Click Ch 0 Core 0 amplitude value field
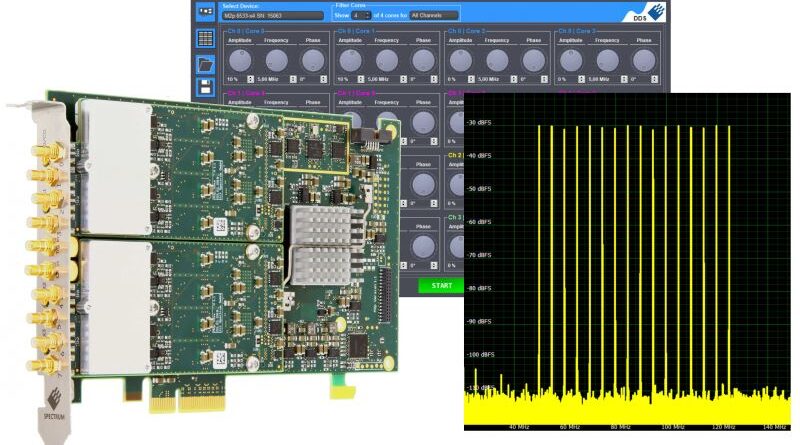The image size is (800, 445). (x=232, y=78)
